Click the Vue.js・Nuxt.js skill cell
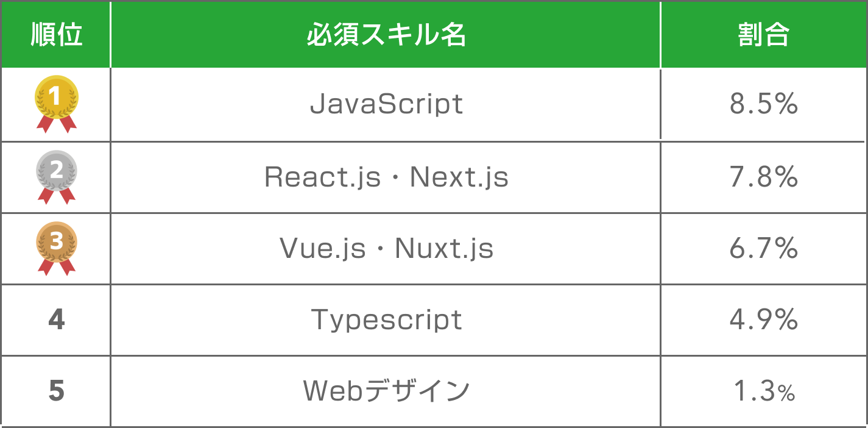The height and width of the screenshot is (428, 868). pyautogui.click(x=386, y=249)
